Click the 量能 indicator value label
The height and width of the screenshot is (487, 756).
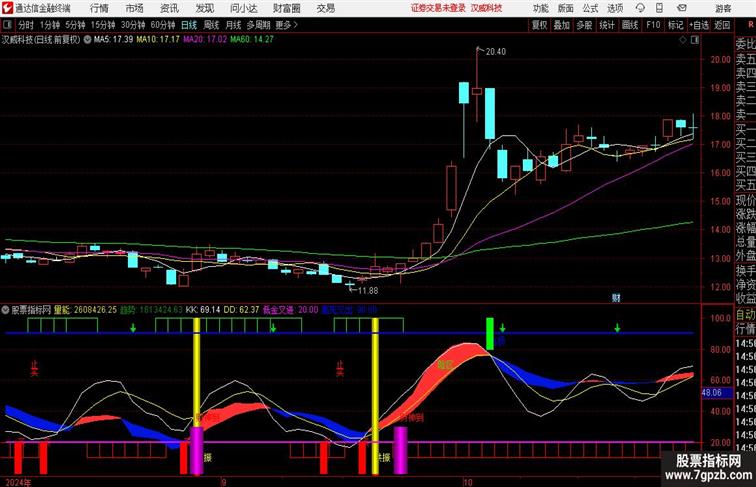pos(85,310)
